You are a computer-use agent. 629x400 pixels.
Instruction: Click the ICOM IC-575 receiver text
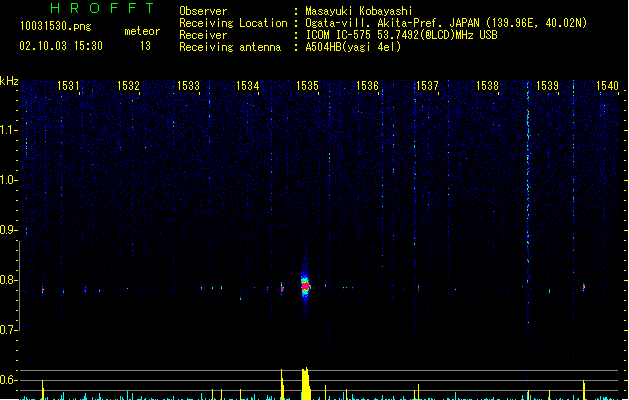tap(402, 35)
